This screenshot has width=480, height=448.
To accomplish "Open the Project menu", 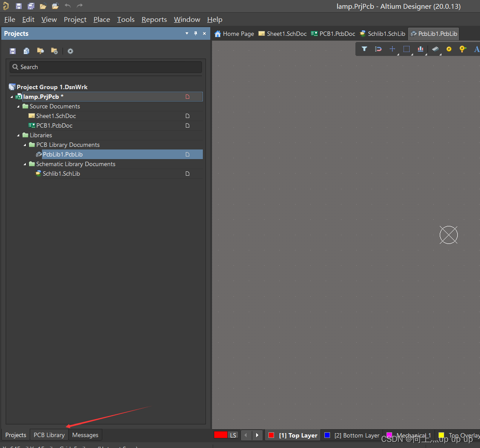I will click(x=75, y=20).
